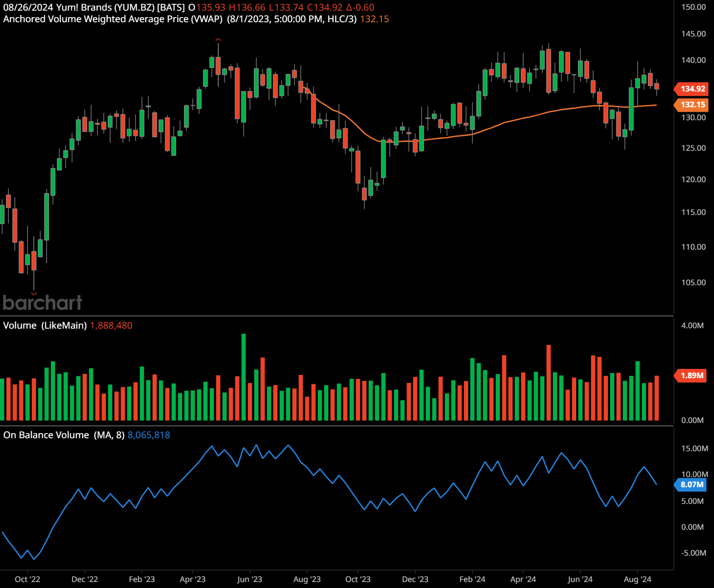Click the OBV value 8,065,818
This screenshot has height=588, width=714.
[x=149, y=435]
